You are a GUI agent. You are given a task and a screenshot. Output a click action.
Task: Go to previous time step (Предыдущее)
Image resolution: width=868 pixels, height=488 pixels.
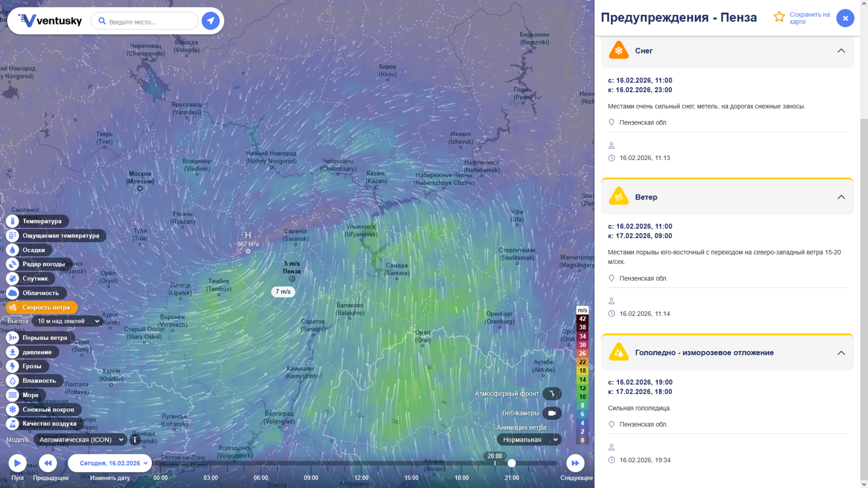(48, 463)
